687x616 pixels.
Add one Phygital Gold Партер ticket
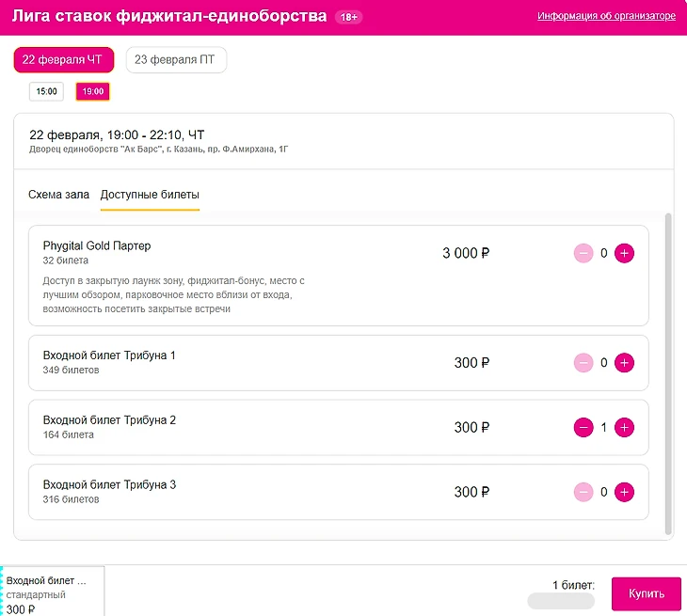(x=624, y=253)
